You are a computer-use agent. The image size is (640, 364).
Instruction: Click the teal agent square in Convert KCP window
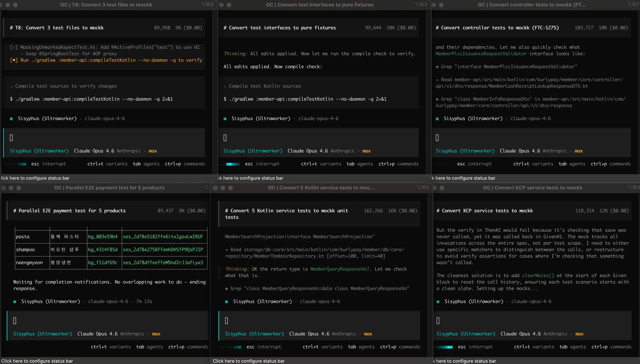coord(438,302)
